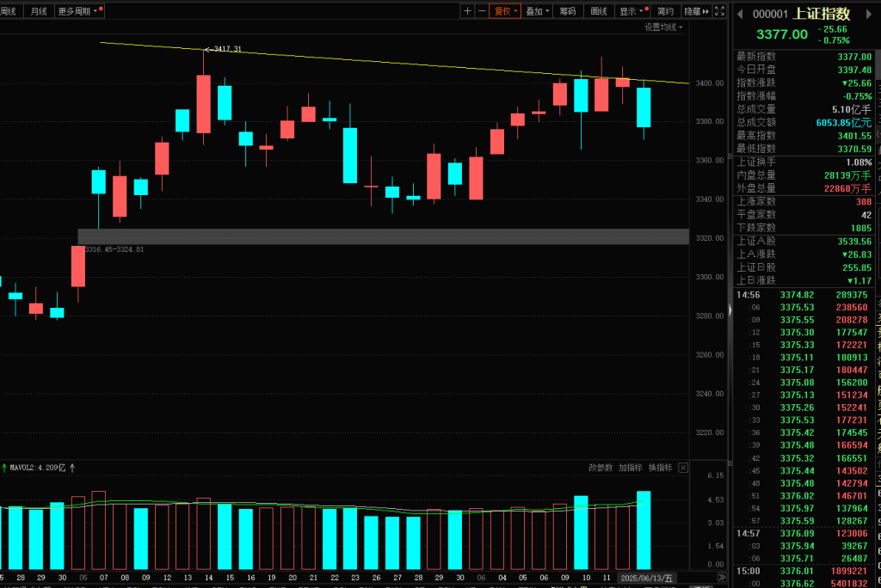881x588 pixels.
Task: Click 平盘家数 value 42
Action: tap(866, 215)
